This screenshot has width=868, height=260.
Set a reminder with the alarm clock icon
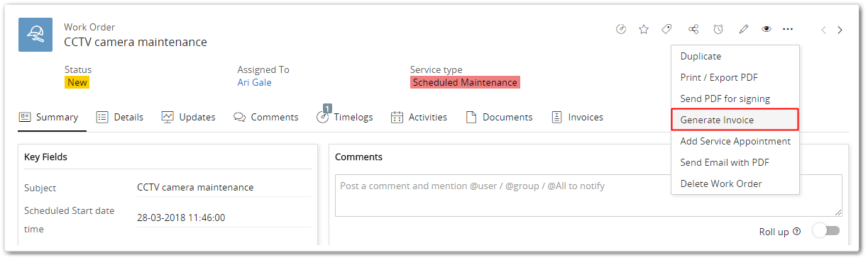click(x=718, y=29)
